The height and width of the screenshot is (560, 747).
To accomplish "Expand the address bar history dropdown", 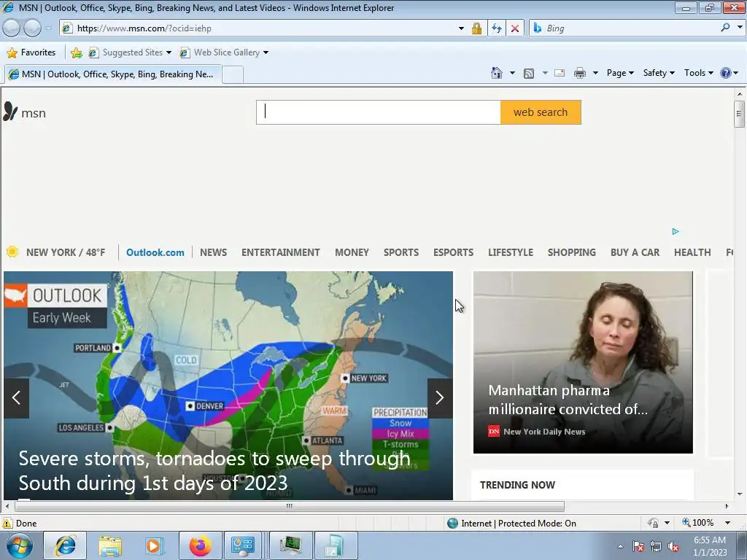I will 461,28.
